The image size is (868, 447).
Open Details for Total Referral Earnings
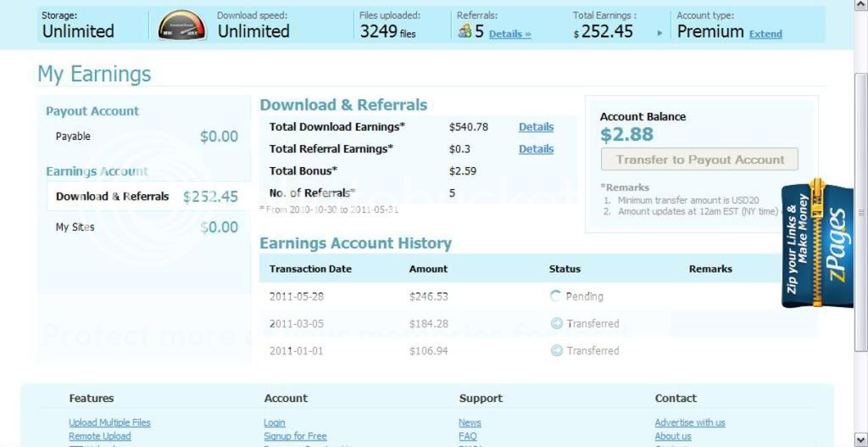(536, 149)
